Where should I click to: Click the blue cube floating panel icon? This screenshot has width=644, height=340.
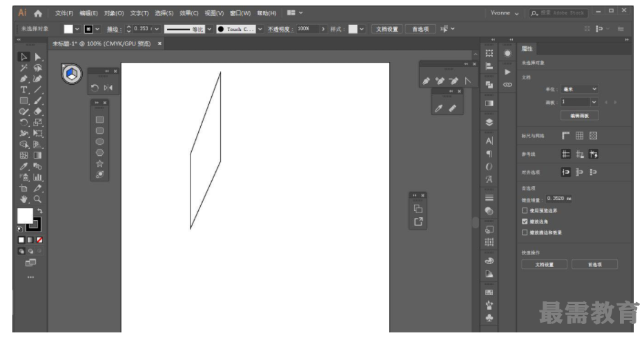coord(72,74)
